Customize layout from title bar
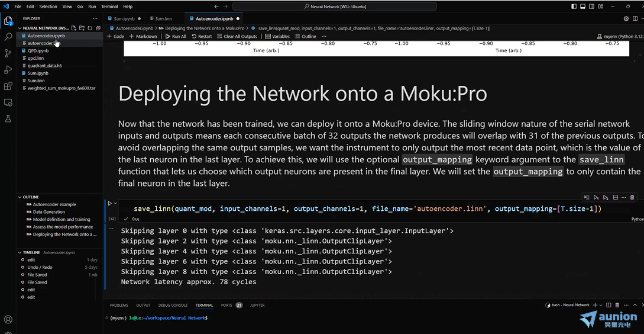 (600, 7)
